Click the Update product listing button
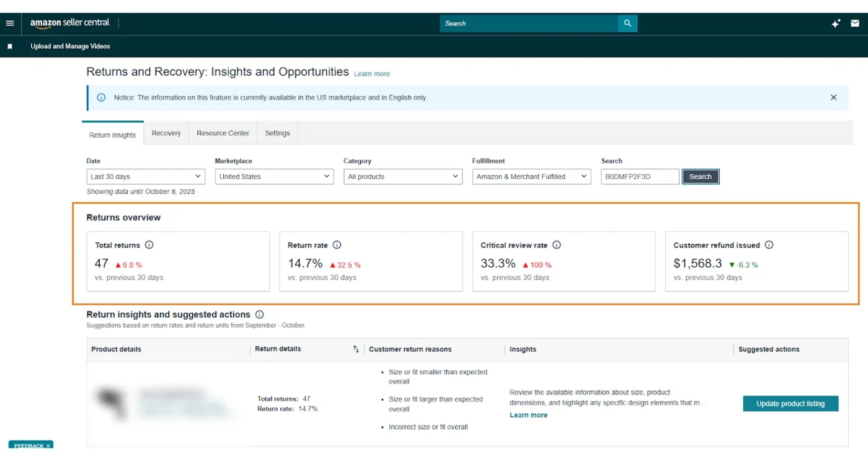 pyautogui.click(x=790, y=403)
